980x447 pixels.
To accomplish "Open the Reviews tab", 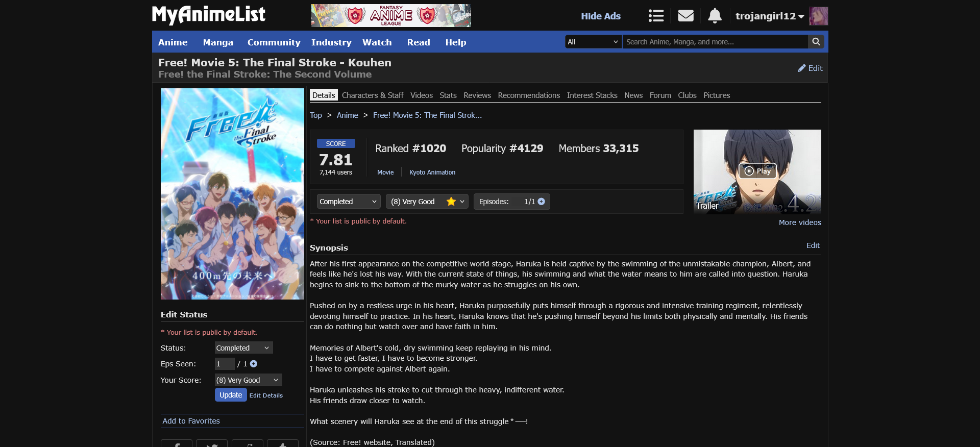I will pyautogui.click(x=477, y=95).
